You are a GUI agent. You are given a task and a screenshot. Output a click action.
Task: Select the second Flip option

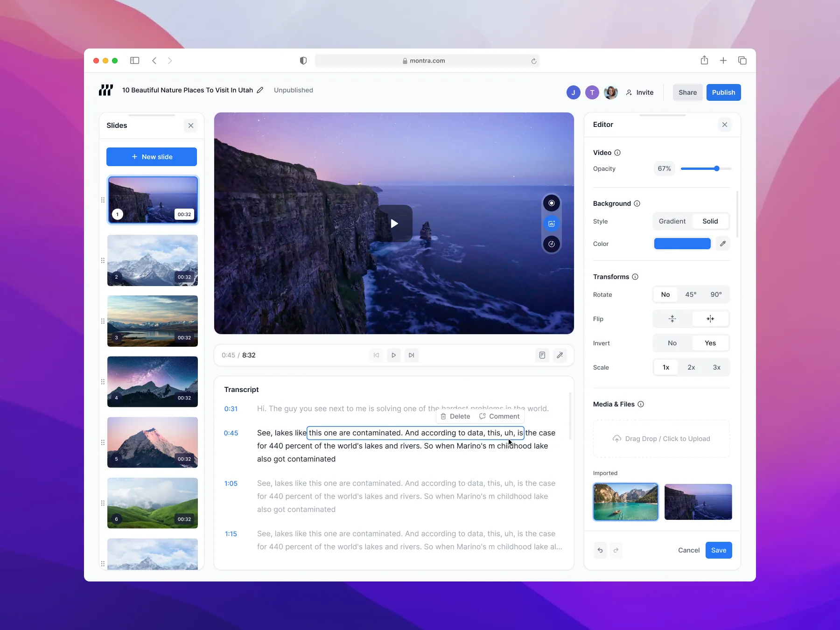[710, 319]
